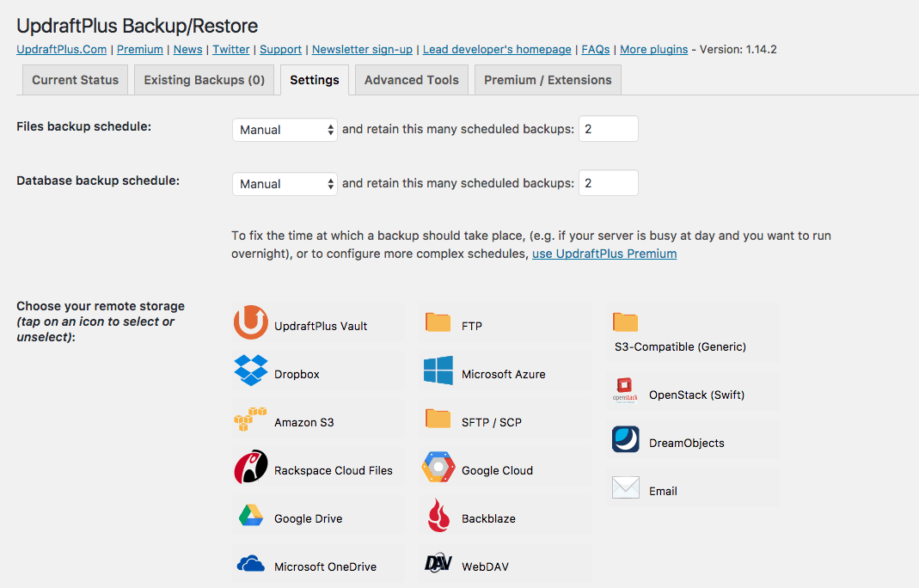
Task: Select the Backblaze flame icon
Action: (x=438, y=515)
